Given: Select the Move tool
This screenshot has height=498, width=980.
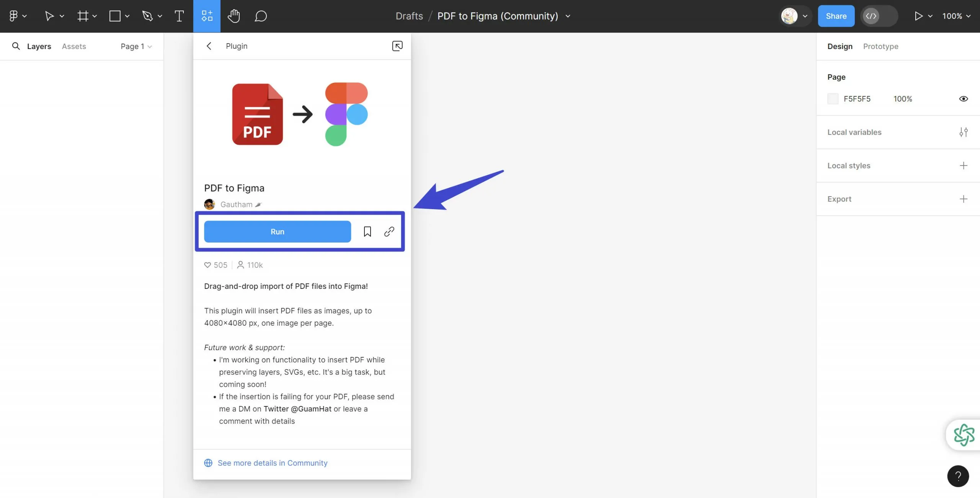Looking at the screenshot, I should (50, 16).
